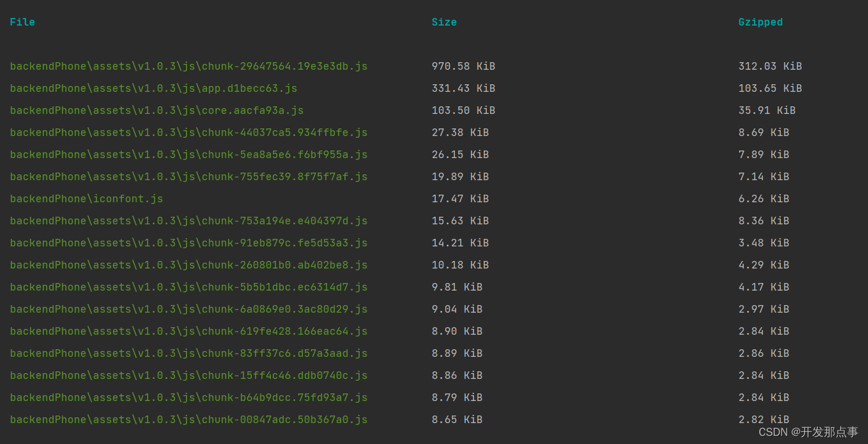
Task: Select file path chunk-753a194e.e404397d.js
Action: pos(189,221)
